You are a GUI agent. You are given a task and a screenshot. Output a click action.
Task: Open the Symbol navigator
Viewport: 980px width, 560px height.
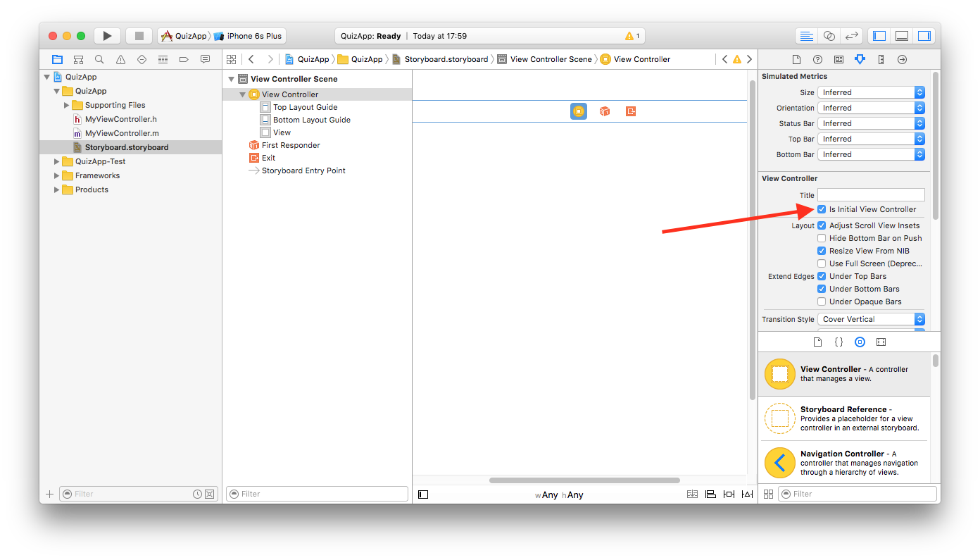78,59
